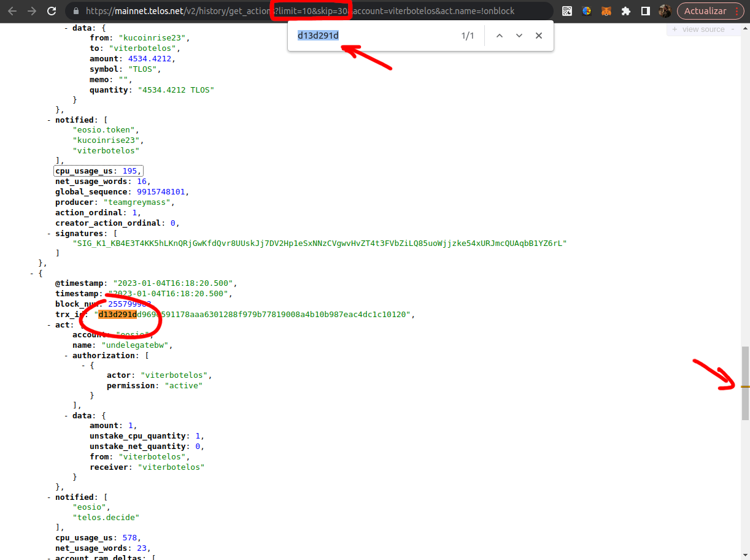
Task: Click the colorful globe extension icon
Action: click(586, 10)
